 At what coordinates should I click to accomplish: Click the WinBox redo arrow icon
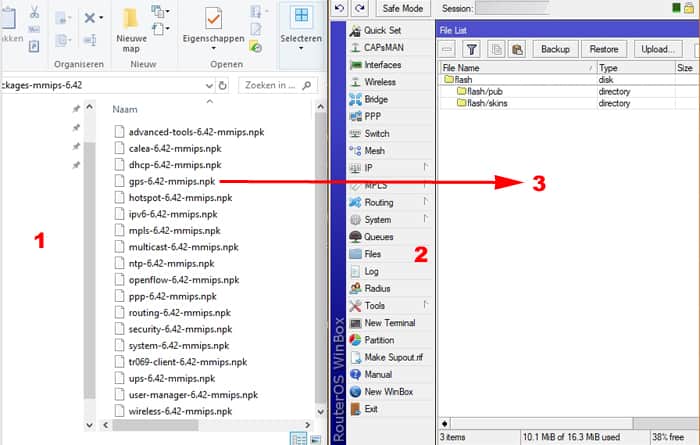[360, 8]
